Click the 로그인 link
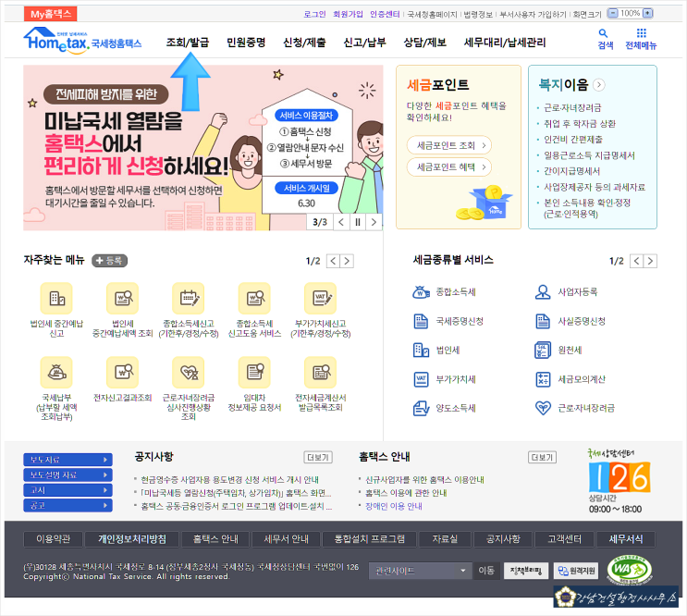 314,14
